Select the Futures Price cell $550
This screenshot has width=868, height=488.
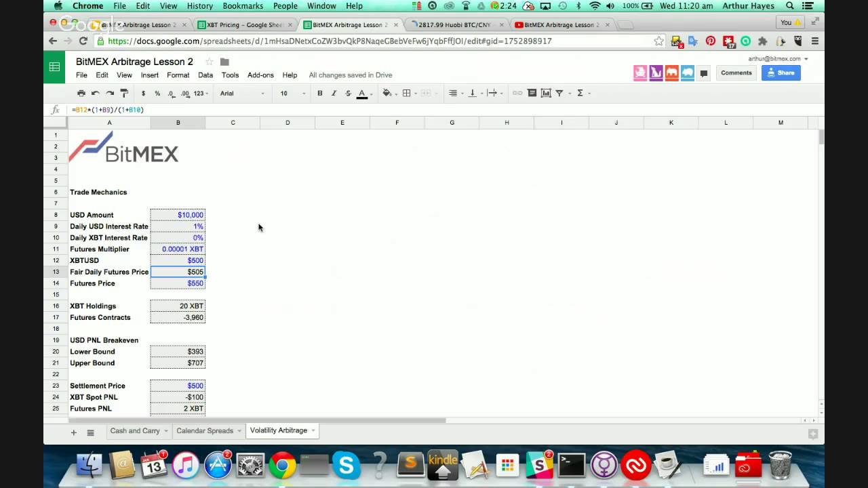pyautogui.click(x=178, y=283)
